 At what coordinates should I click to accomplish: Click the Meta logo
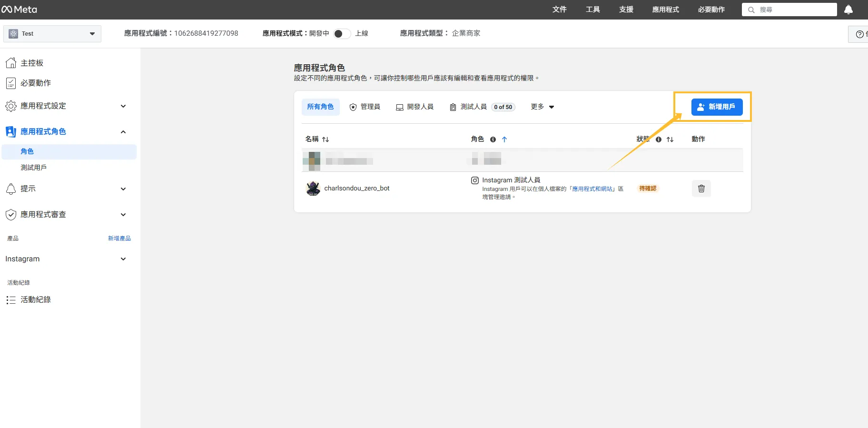tap(20, 10)
